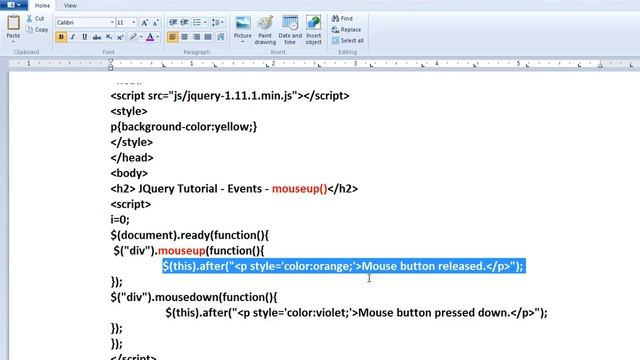Viewport: 640px width, 360px height.
Task: Click the left indent marker on ruler
Action: 111,64
